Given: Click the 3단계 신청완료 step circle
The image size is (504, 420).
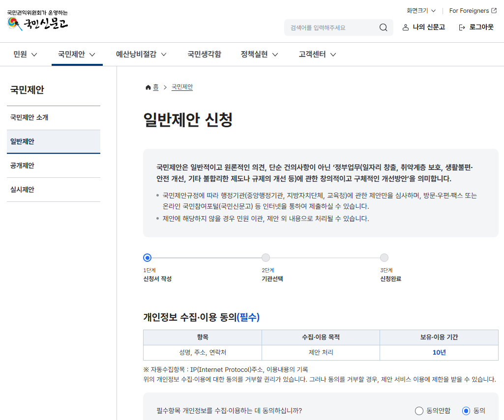Looking at the screenshot, I should tap(384, 257).
